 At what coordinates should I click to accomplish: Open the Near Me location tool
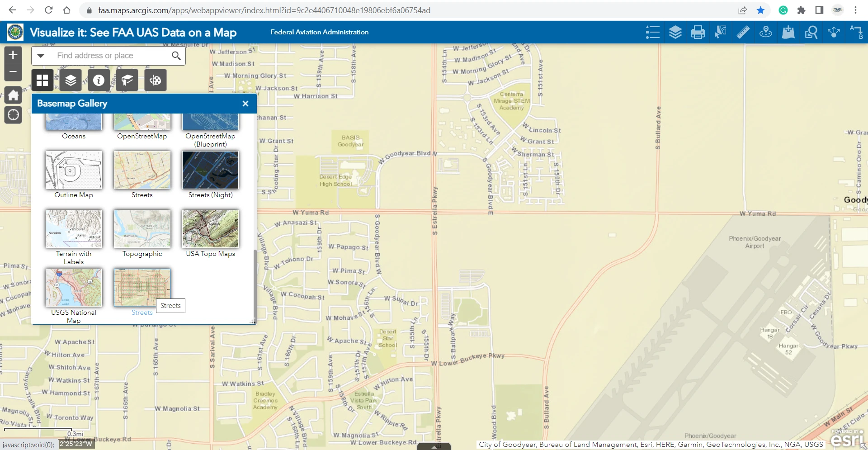pos(765,32)
